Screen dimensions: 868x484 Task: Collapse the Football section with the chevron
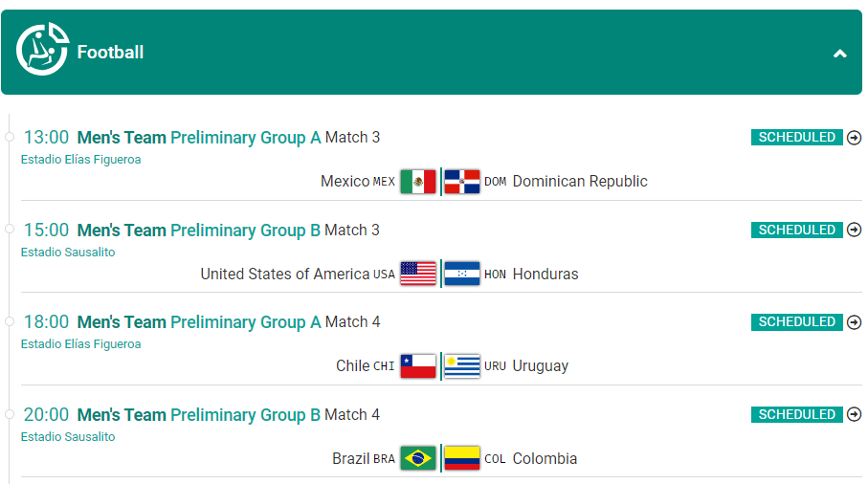pos(839,54)
